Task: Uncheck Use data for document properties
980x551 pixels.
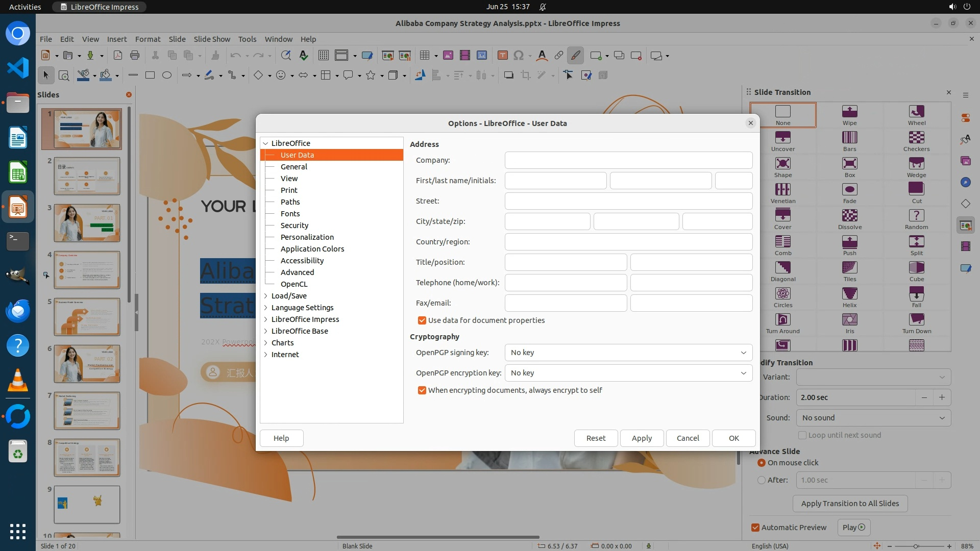Action: [422, 320]
